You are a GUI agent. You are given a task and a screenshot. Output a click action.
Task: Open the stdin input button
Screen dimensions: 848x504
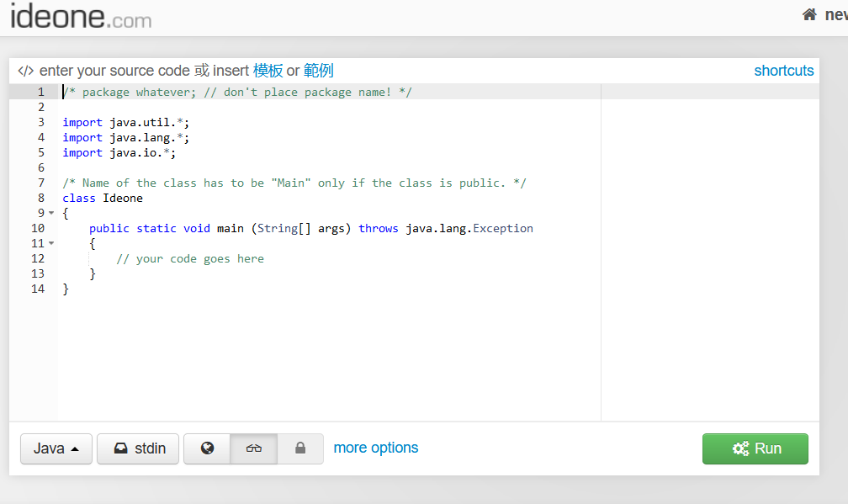click(x=138, y=448)
